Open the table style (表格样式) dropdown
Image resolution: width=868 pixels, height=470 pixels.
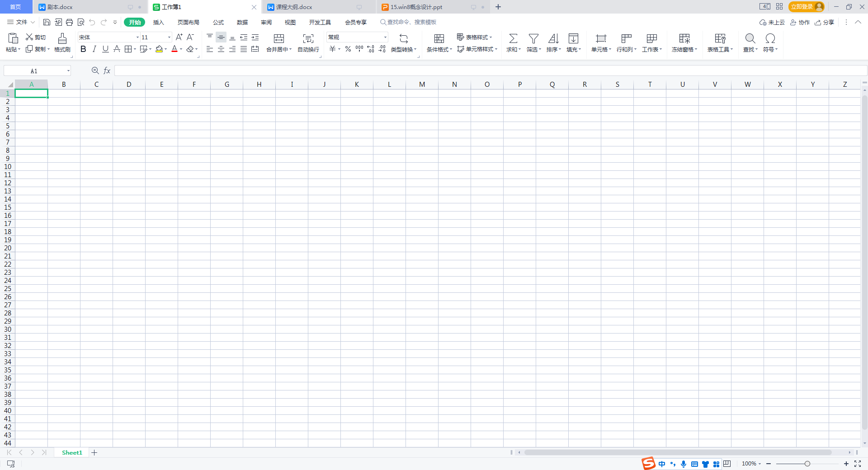pos(474,37)
